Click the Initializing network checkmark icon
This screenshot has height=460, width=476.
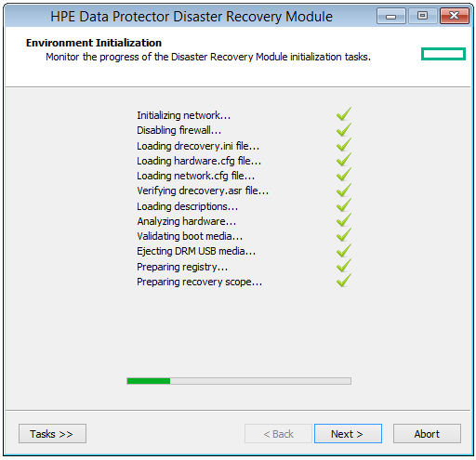coord(344,114)
